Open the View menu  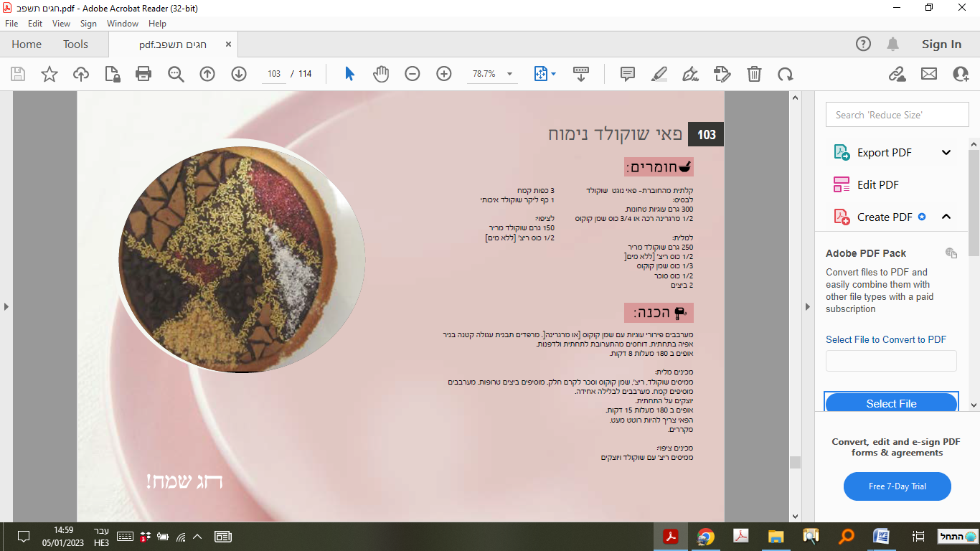[62, 24]
